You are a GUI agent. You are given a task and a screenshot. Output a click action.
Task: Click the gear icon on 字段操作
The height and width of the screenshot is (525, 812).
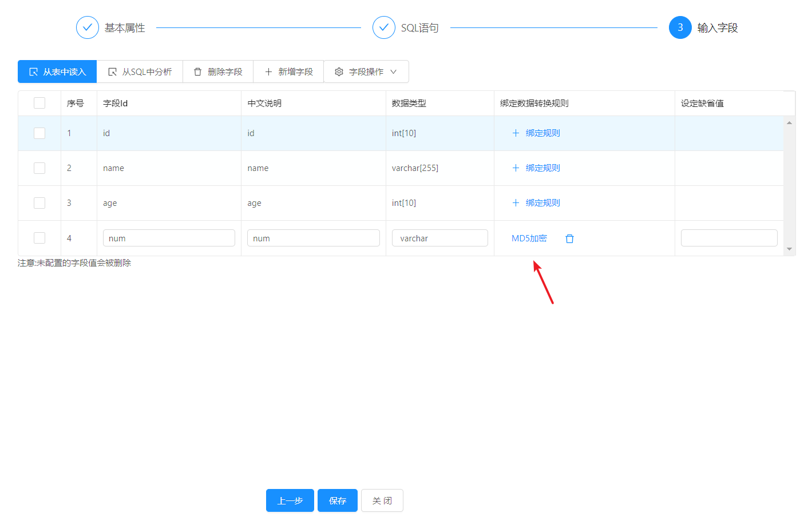(x=339, y=72)
